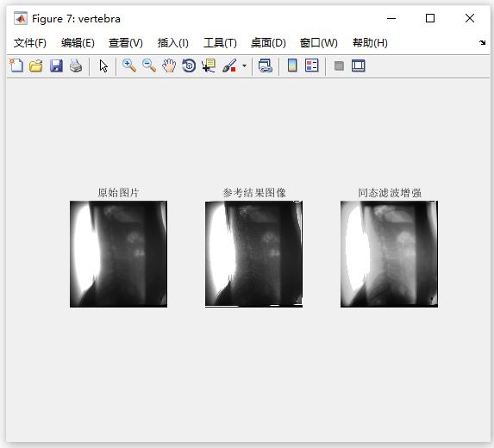Show plot tools and dock figure
Viewport: 494px width, 448px height.
click(x=359, y=65)
